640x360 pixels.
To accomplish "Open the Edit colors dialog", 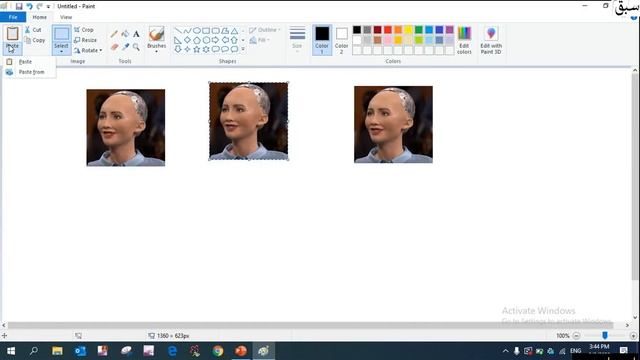I will [x=464, y=40].
